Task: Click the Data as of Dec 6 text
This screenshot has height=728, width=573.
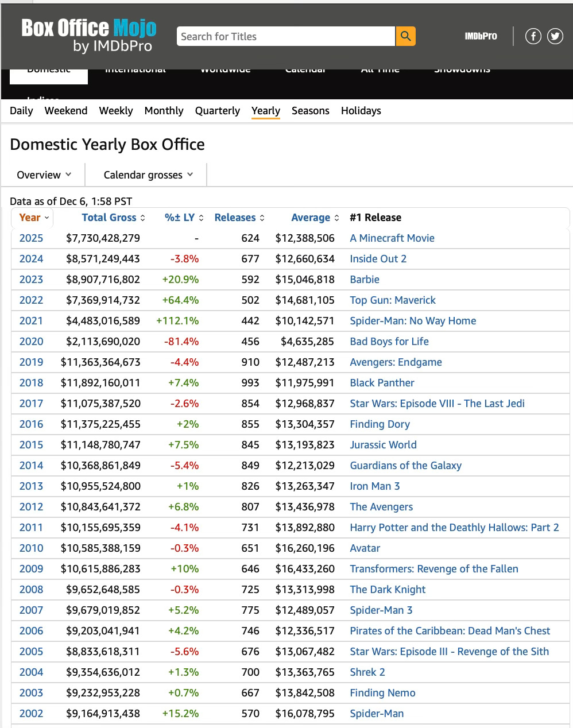Action: [x=71, y=202]
